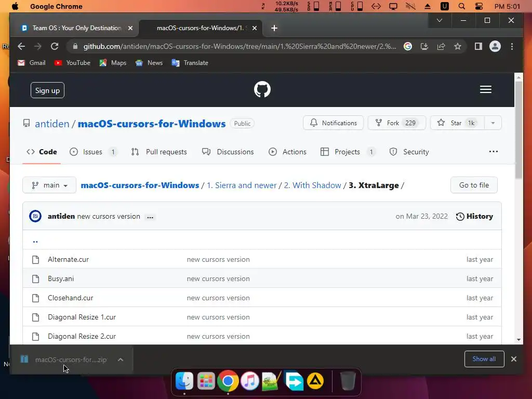This screenshot has width=532, height=399.
Task: Open Alternate.cur file
Action: [x=68, y=260]
